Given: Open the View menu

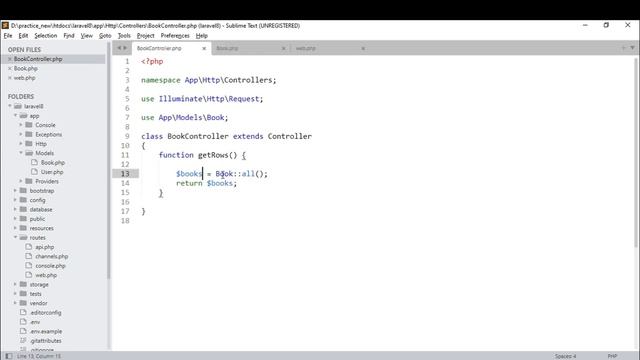Looking at the screenshot, I should click(x=87, y=36).
